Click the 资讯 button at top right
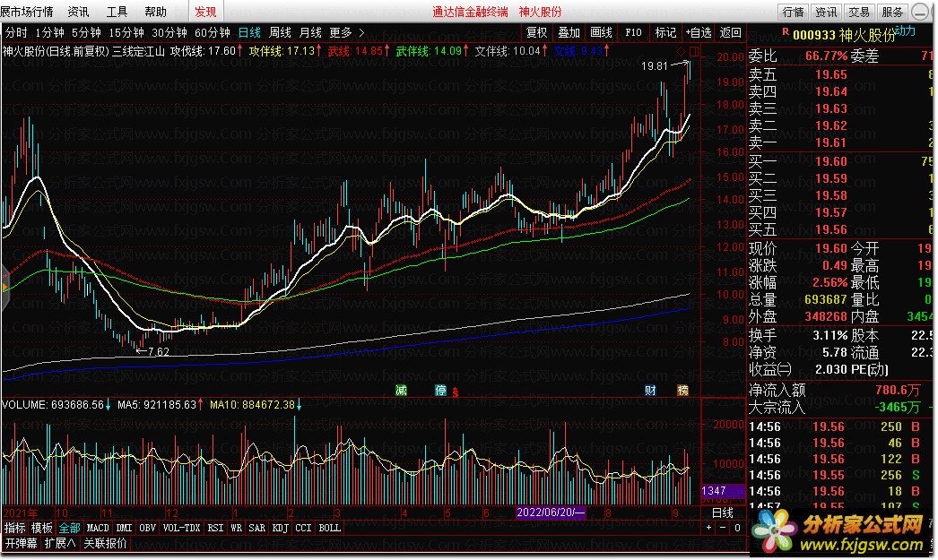938x560 pixels. tap(826, 12)
